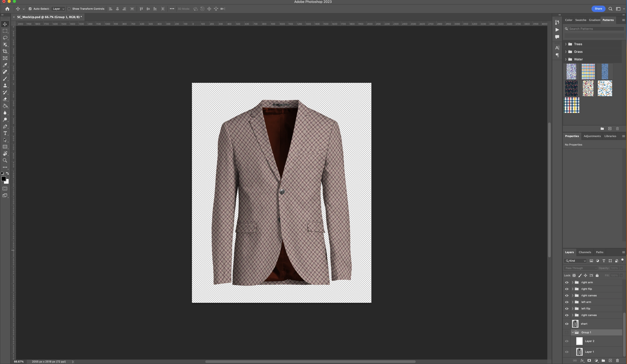Select the Crop tool
627x364 pixels.
[x=5, y=51]
